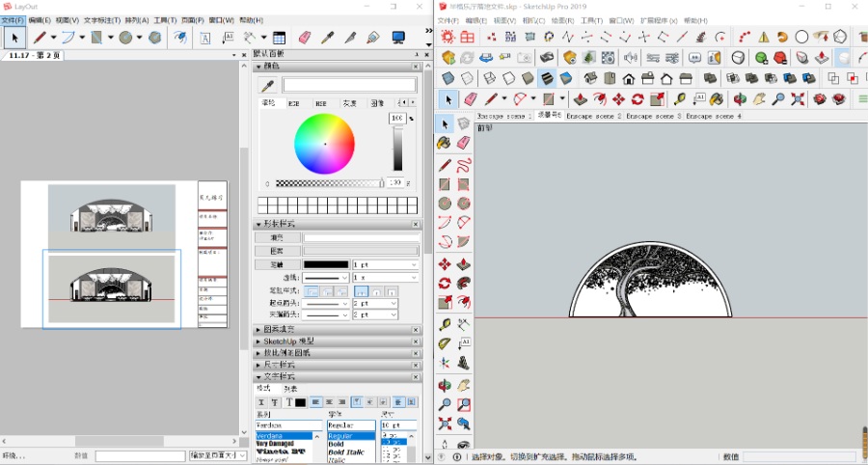
Task: Close the Colors panel section
Action: point(416,67)
